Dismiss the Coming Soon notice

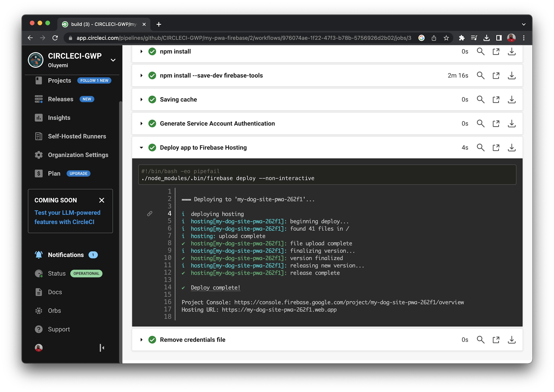pos(102,200)
